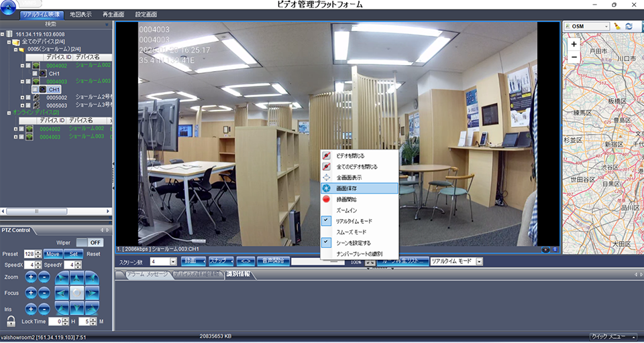Click the map clear broom icon

coord(617,26)
